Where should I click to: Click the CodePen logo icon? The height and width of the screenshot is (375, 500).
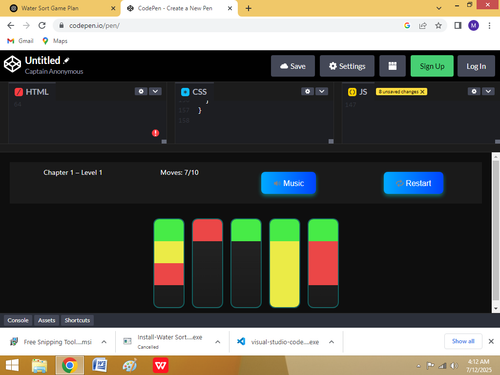pyautogui.click(x=12, y=64)
